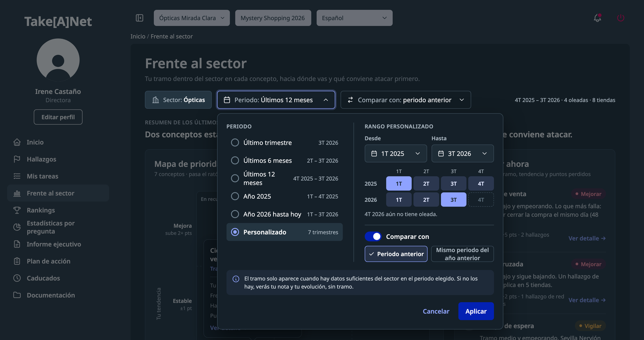The width and height of the screenshot is (644, 340).
Task: Open Informe ejecutivo in sidebar menu
Action: [58, 244]
